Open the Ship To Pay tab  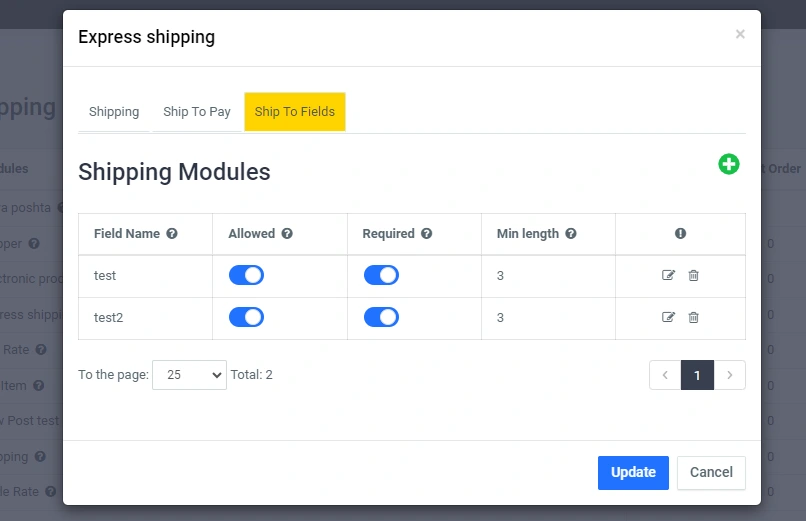(197, 112)
